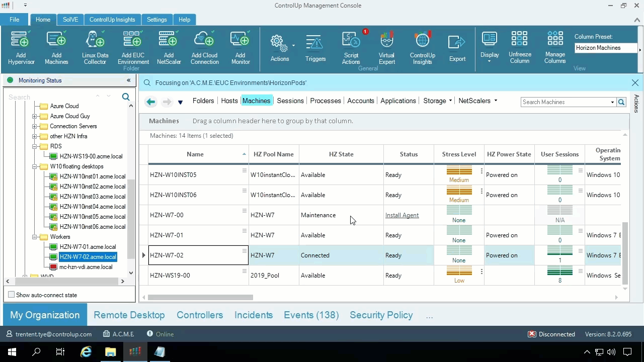Click Unfreeze Column
Viewport: 644px width, 362px height.
pos(520,48)
